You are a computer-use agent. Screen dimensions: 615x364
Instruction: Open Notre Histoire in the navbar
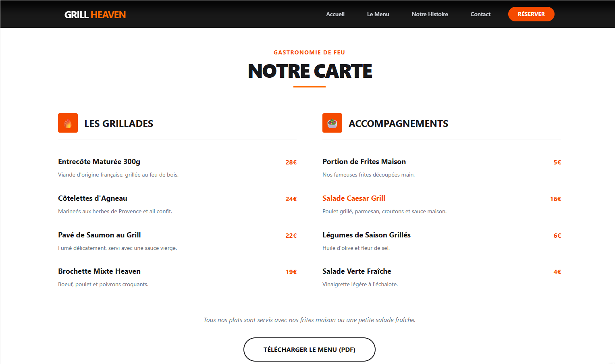point(430,14)
